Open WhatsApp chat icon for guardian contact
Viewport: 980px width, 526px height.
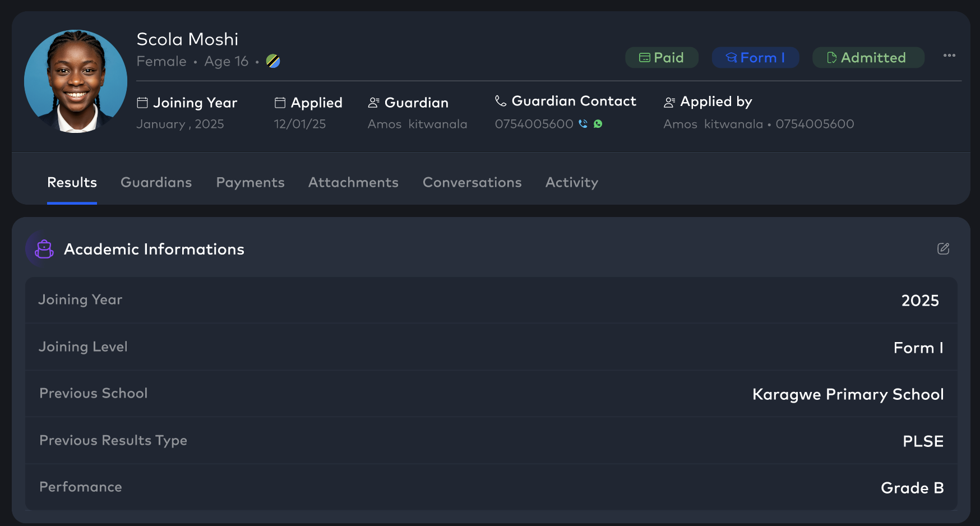598,124
